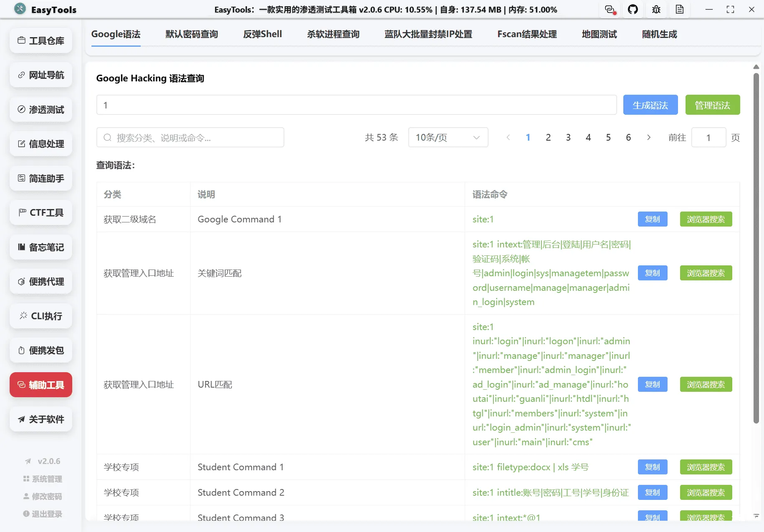Open the 工具仓库 panel in the sidebar
Image resolution: width=764 pixels, height=532 pixels.
[x=40, y=40]
